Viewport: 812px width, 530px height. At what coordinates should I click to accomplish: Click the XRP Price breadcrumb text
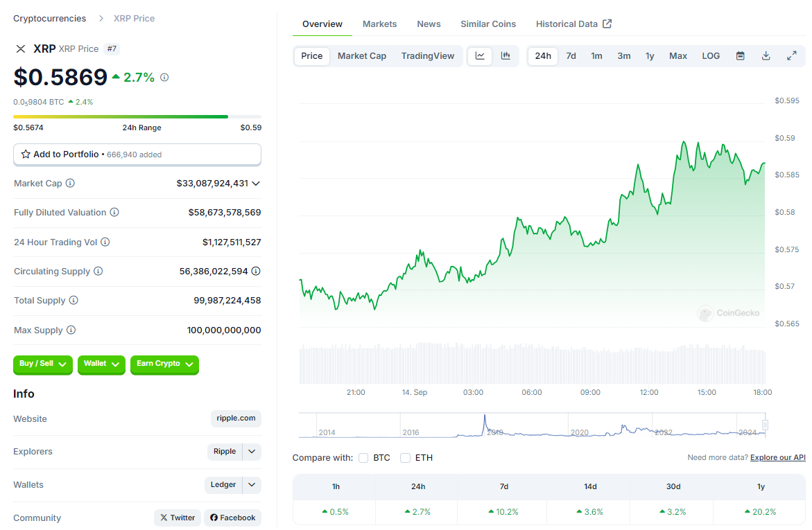(134, 19)
